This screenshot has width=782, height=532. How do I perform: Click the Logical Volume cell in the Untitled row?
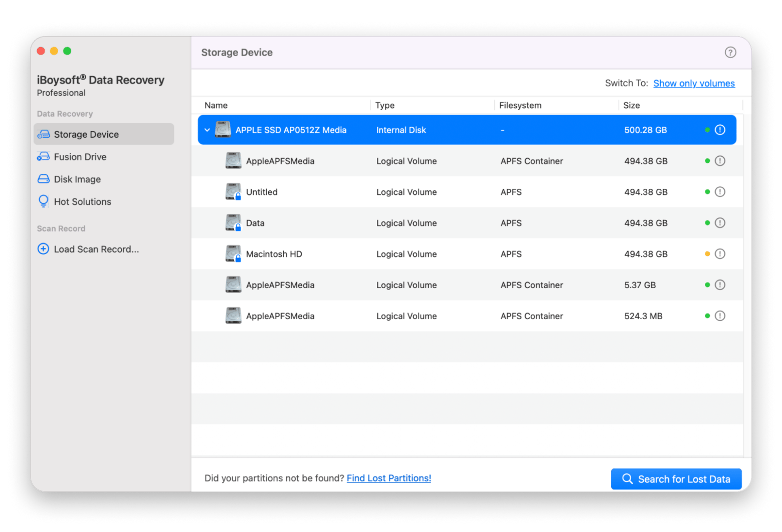point(407,192)
